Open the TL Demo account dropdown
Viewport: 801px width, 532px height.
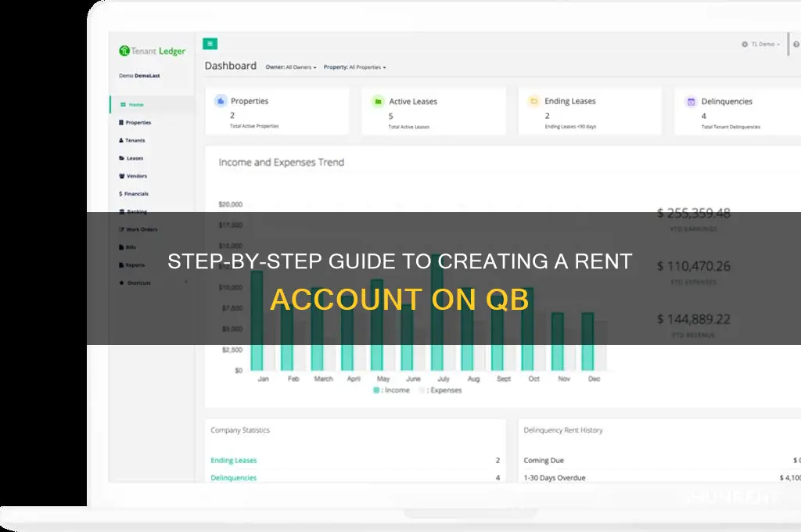tap(765, 45)
